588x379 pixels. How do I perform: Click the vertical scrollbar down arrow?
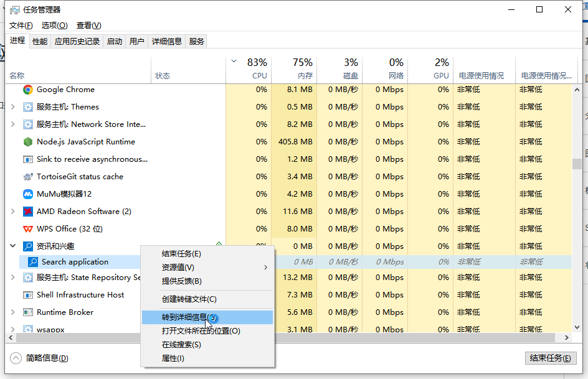click(577, 327)
